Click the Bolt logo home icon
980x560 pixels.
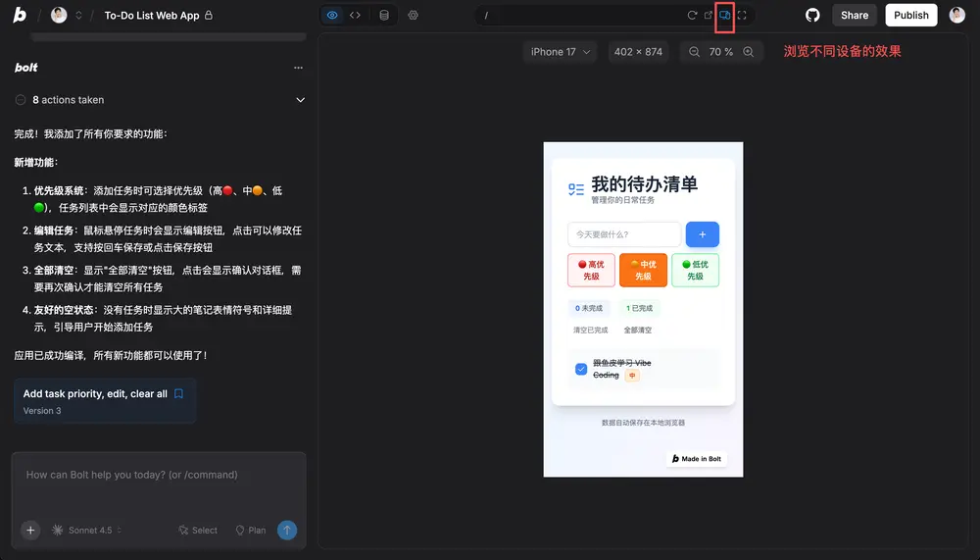coord(20,15)
